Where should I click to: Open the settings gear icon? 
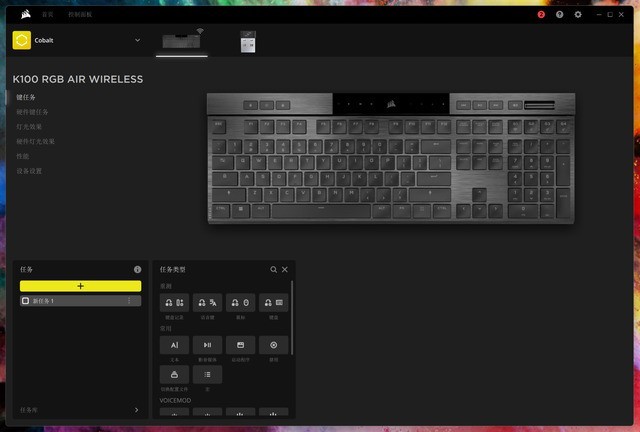[x=578, y=14]
